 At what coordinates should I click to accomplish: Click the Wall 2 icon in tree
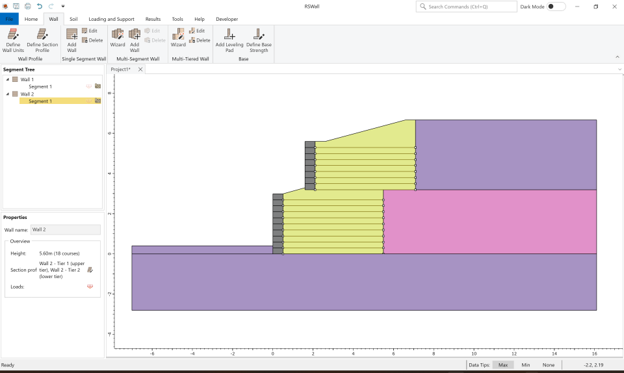tap(15, 94)
